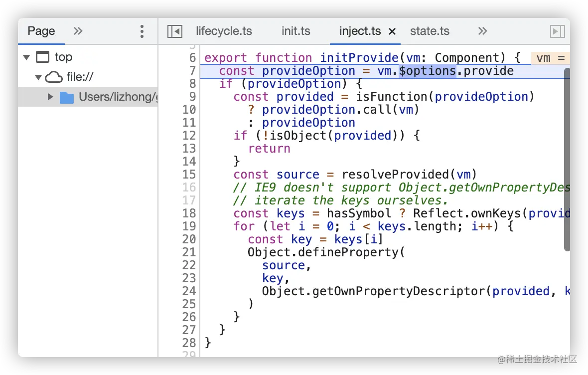Click the vertical scrollbar of the code editor
Viewport: 588px width, 375px height.
coord(567,160)
